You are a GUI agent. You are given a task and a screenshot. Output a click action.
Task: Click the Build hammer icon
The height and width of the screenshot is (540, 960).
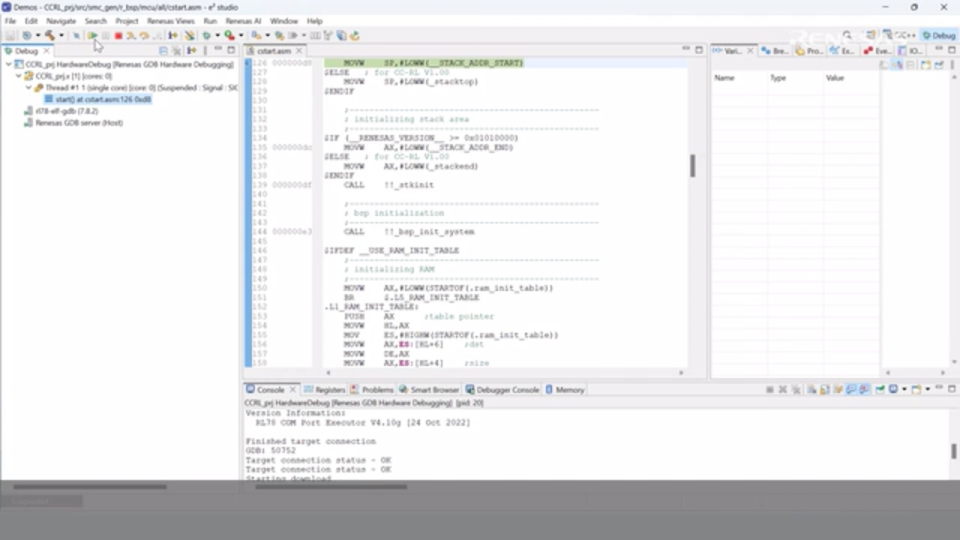coord(47,35)
